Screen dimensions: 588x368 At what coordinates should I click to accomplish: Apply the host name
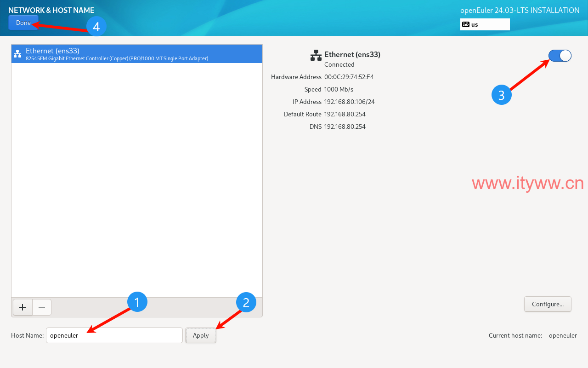coord(201,335)
